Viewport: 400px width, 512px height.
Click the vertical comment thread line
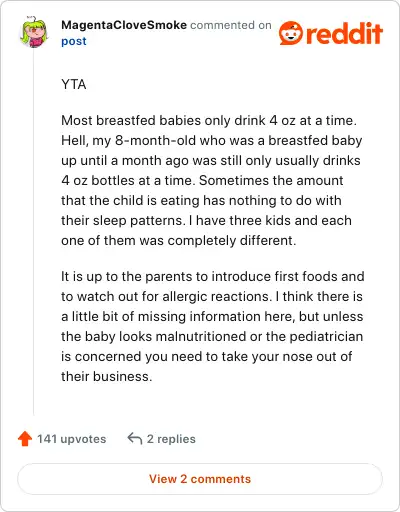[34, 232]
